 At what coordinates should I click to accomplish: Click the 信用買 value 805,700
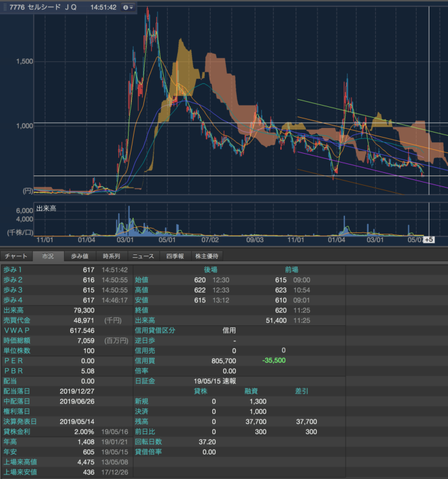click(223, 361)
